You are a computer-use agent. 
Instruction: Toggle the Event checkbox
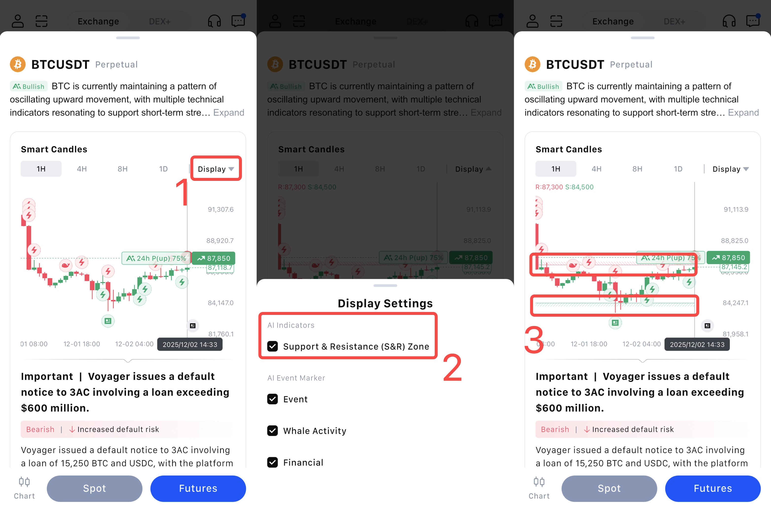coord(272,399)
